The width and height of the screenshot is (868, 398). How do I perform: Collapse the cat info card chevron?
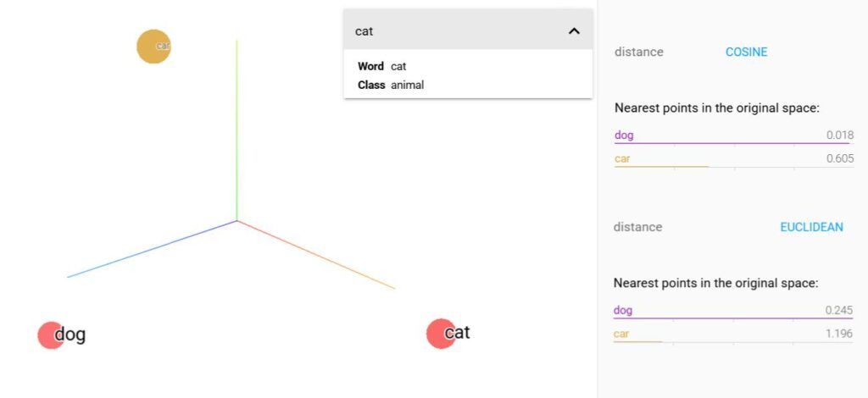coord(574,31)
